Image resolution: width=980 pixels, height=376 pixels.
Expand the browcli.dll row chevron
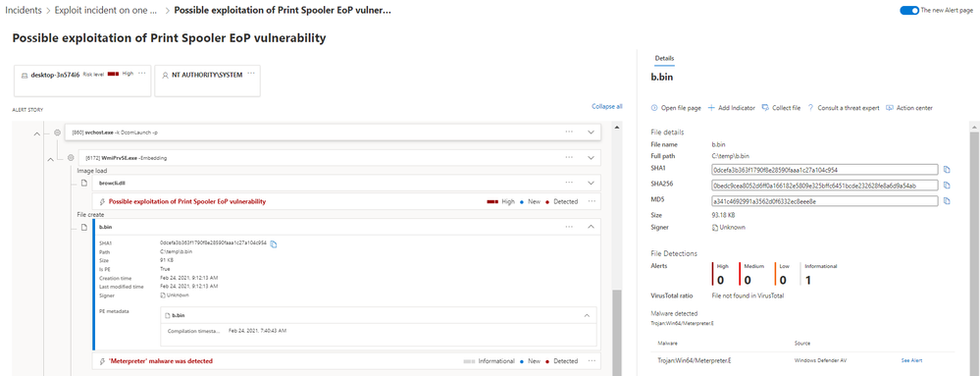[x=591, y=183]
